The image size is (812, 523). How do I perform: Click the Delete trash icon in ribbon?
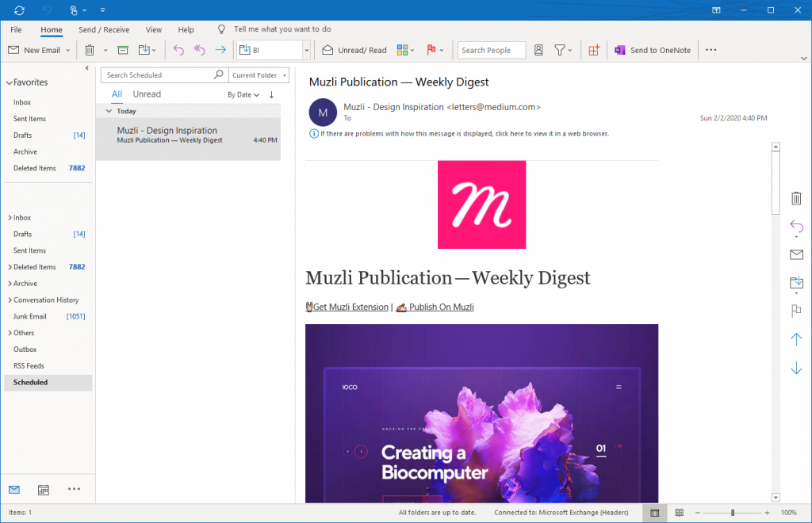pos(90,50)
